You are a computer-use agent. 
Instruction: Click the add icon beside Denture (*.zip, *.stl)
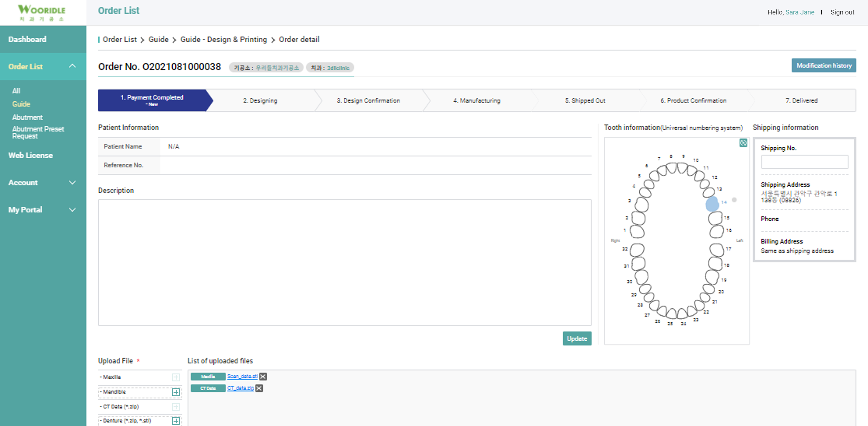[x=176, y=421]
